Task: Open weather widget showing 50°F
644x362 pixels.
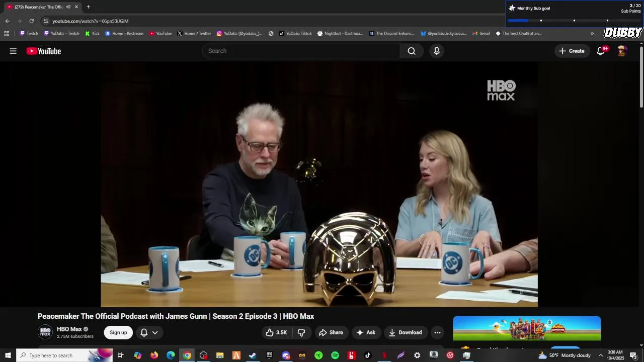Action: (565, 355)
